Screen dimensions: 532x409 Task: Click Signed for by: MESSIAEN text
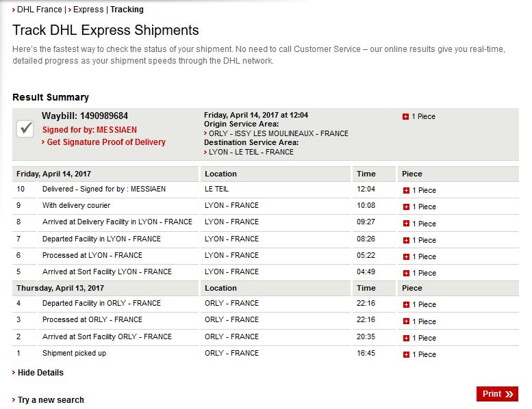coord(90,129)
